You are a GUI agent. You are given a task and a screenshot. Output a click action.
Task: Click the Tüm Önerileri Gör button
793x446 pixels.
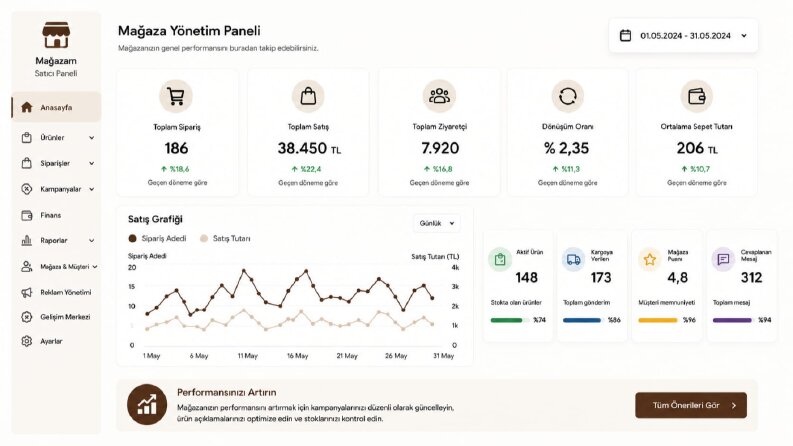point(691,405)
